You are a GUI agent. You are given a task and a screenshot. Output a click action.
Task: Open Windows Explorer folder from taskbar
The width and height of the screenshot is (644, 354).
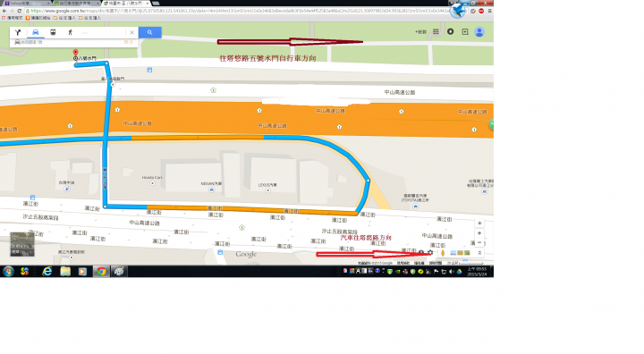[65, 272]
